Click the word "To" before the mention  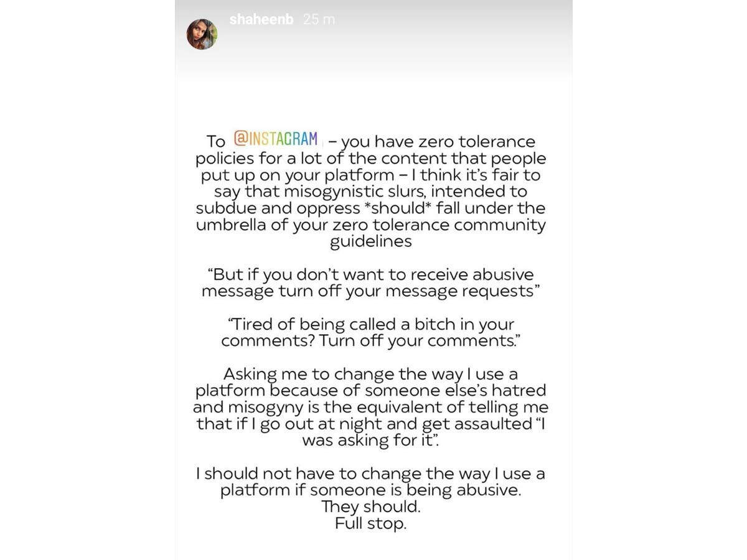216,141
